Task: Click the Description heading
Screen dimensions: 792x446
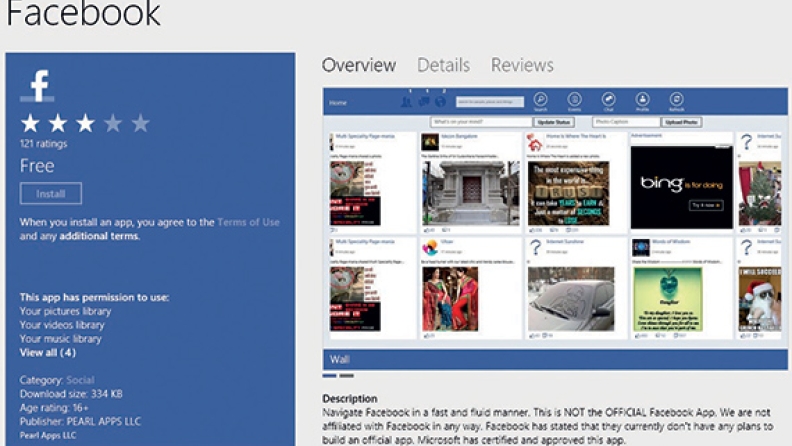Action: (x=350, y=399)
